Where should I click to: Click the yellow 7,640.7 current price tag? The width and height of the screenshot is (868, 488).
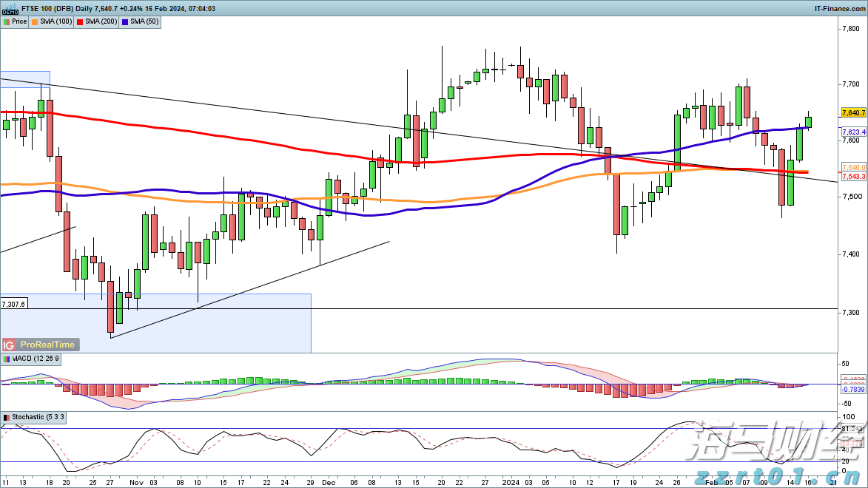click(x=853, y=113)
